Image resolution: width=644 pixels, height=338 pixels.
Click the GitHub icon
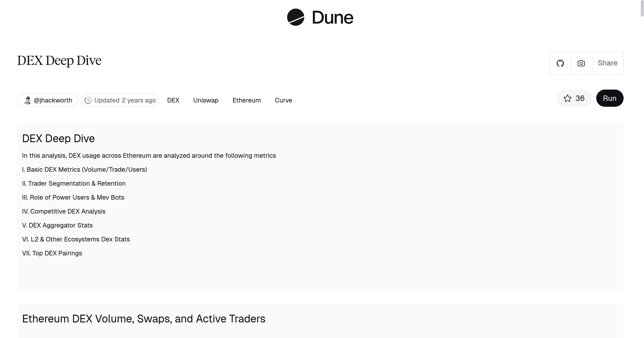[560, 63]
